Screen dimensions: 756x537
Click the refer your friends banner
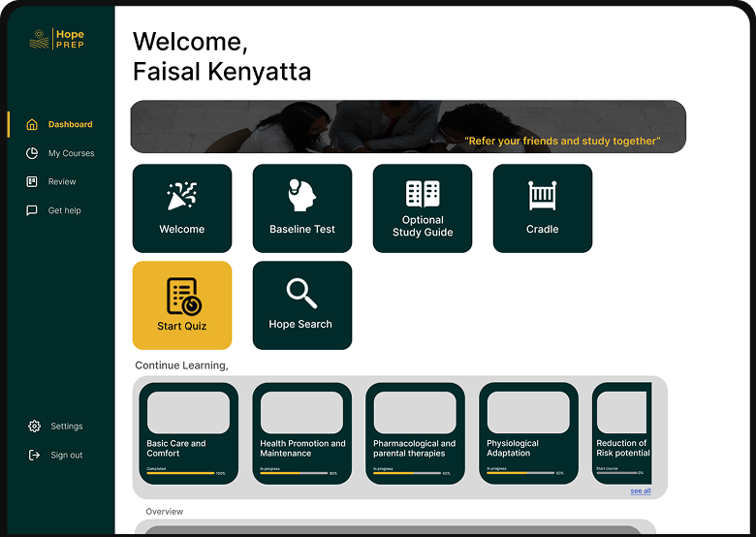point(408,127)
